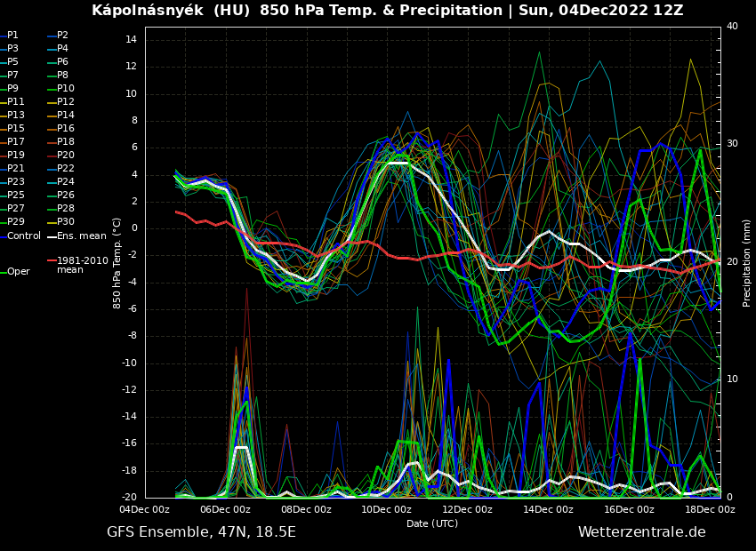This screenshot has width=756, height=551.
Task: Click the 04Dec 00z start tick label
Action: pos(145,509)
